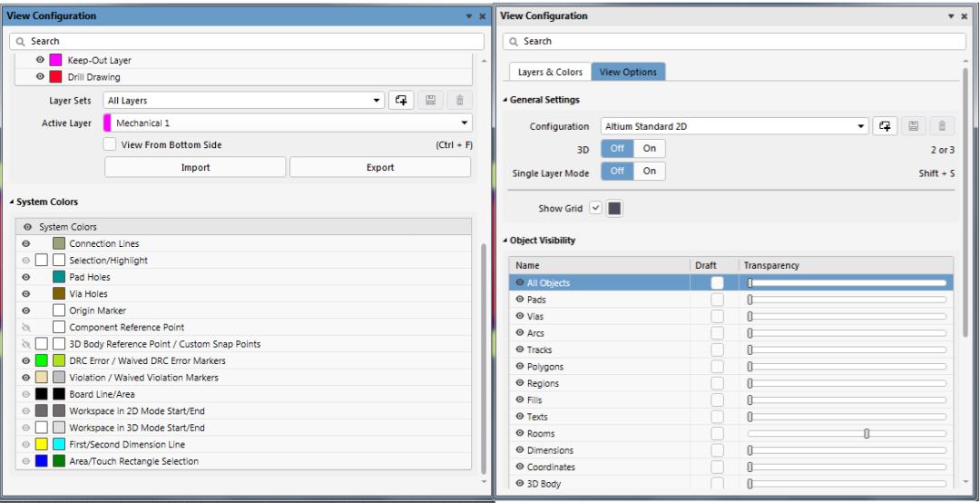The height and width of the screenshot is (503, 980).
Task: Uncheck the Show Grid checkbox
Action: (x=595, y=208)
